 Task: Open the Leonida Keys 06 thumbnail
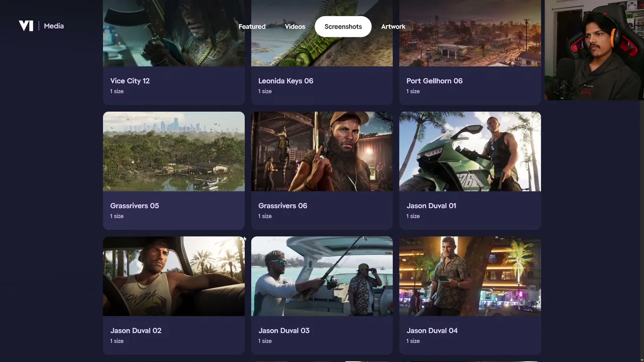(x=322, y=33)
